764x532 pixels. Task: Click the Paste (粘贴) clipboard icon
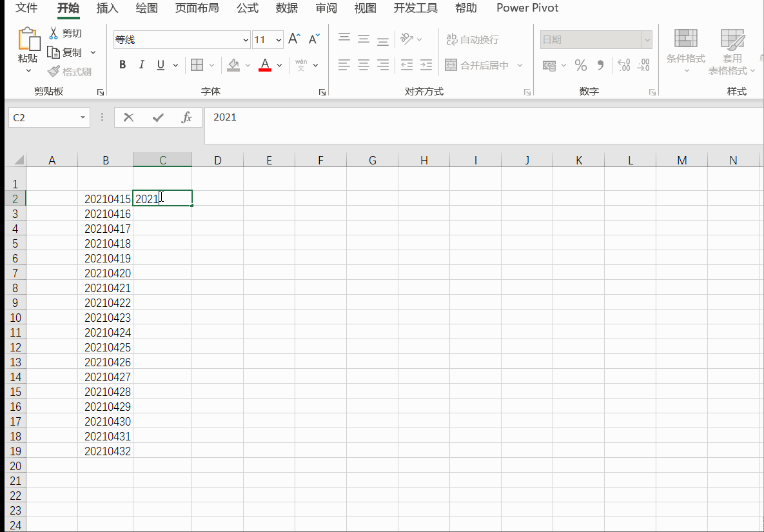pyautogui.click(x=28, y=40)
